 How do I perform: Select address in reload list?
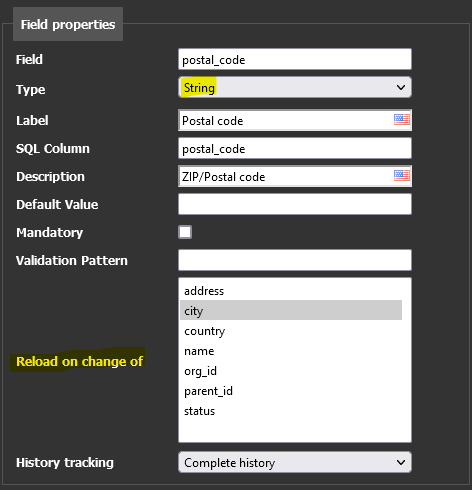(291, 291)
